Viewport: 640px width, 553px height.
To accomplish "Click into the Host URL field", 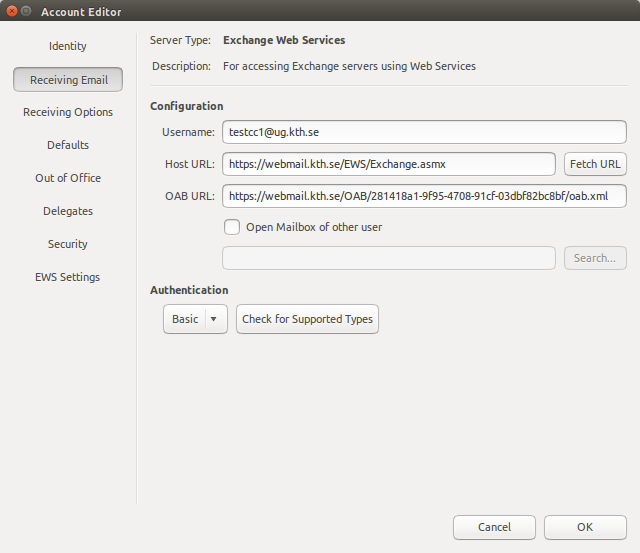I will point(388,164).
